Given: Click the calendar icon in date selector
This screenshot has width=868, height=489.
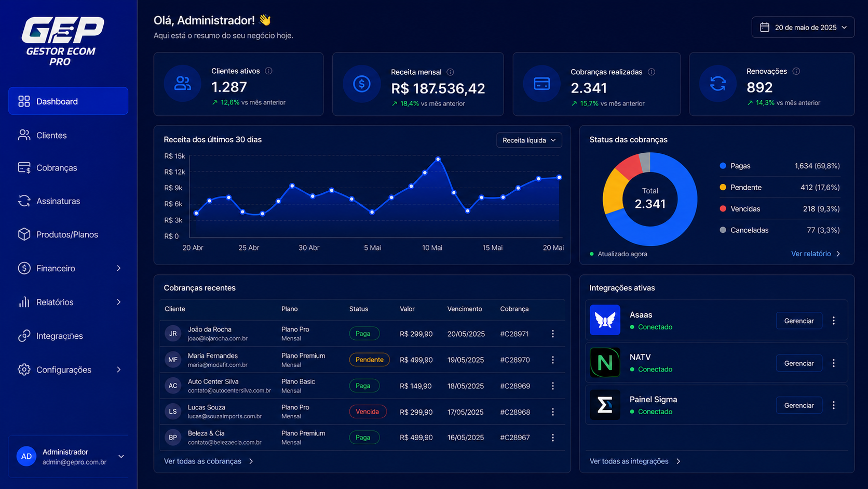Looking at the screenshot, I should click(x=765, y=27).
